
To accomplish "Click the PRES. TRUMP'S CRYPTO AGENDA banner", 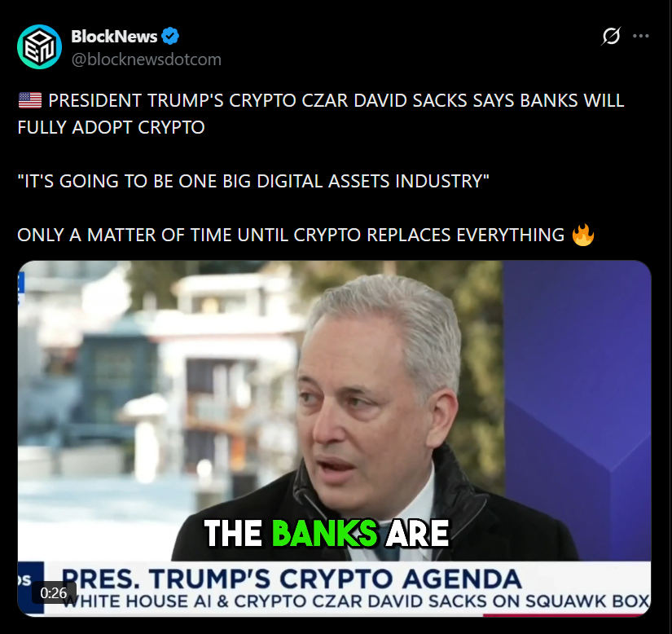I will [292, 579].
